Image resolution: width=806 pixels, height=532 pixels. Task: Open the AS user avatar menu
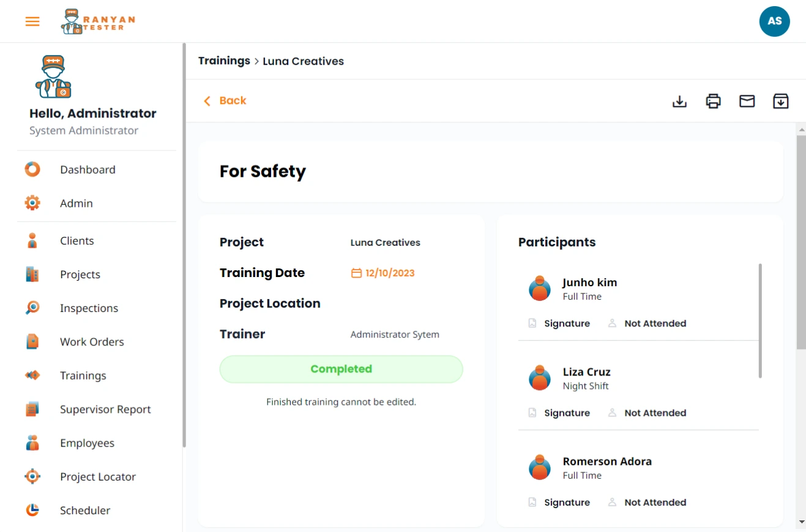coord(774,21)
